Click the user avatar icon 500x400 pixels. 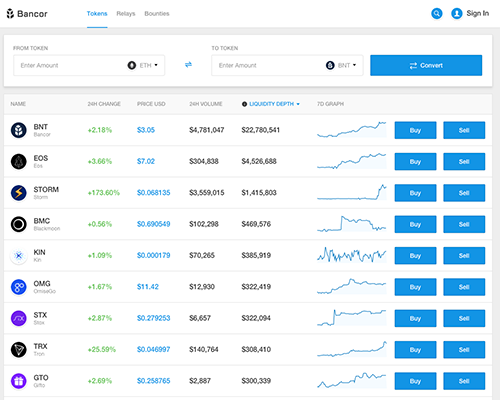[457, 14]
